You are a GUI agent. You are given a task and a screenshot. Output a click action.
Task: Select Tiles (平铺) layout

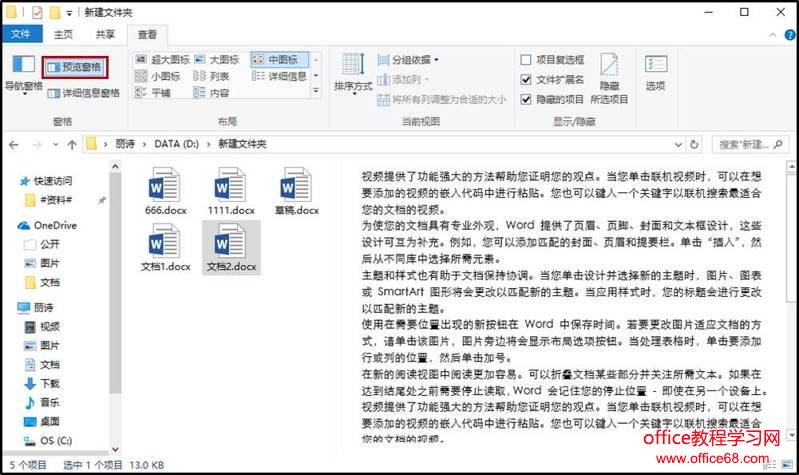click(x=153, y=93)
